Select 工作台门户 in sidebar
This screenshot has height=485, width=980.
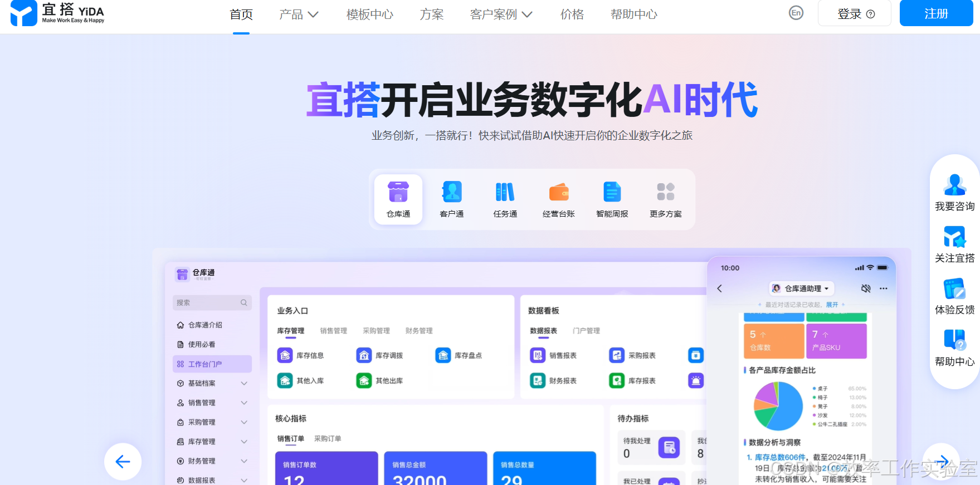click(212, 364)
